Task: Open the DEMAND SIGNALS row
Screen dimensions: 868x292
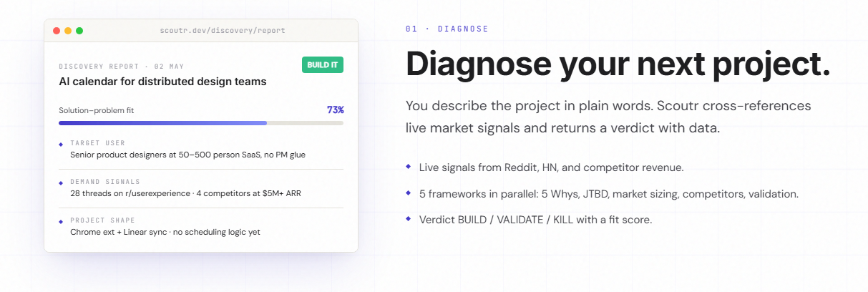Action: tap(201, 188)
